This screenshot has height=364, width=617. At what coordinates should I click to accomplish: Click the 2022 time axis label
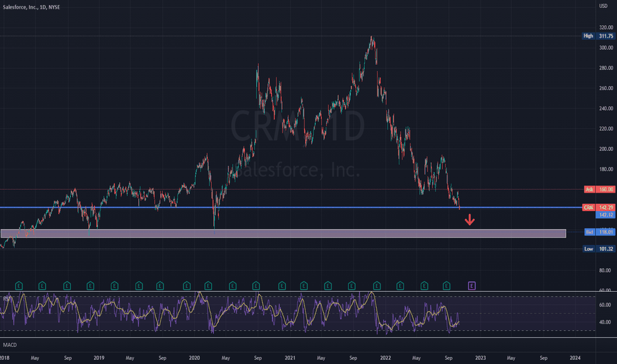click(x=385, y=357)
